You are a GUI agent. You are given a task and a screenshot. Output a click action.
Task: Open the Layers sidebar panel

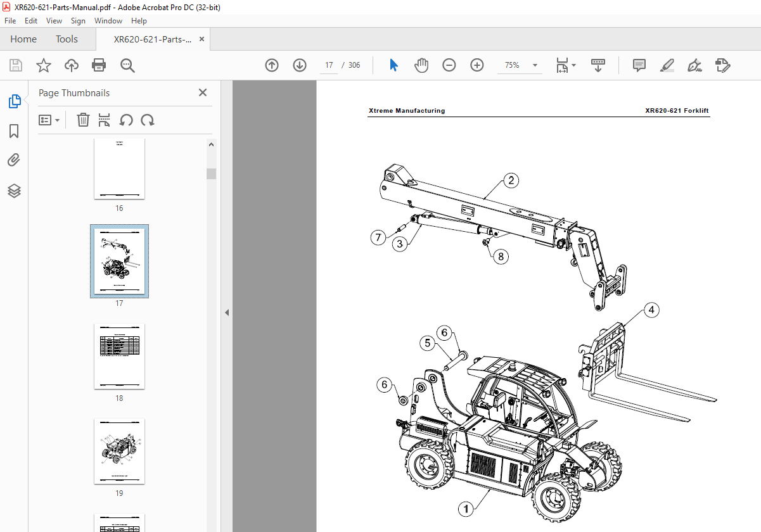(14, 191)
